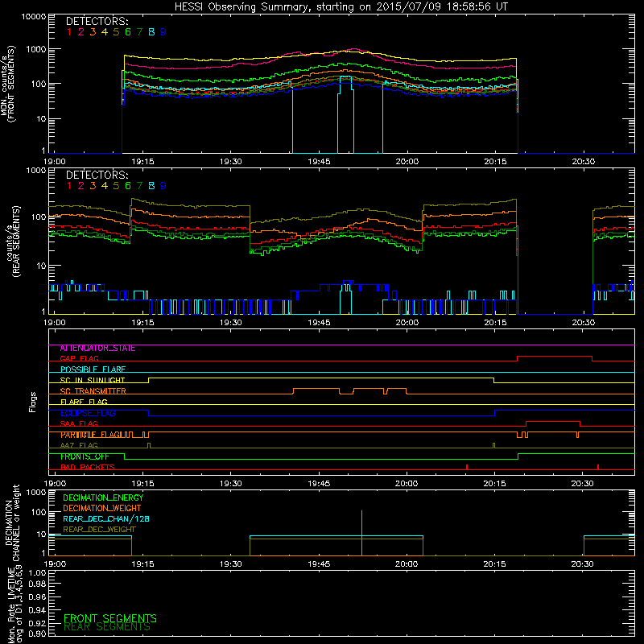The height and width of the screenshot is (644, 644).
Task: Click detector 3 in rear segments legend
Action: point(93,186)
